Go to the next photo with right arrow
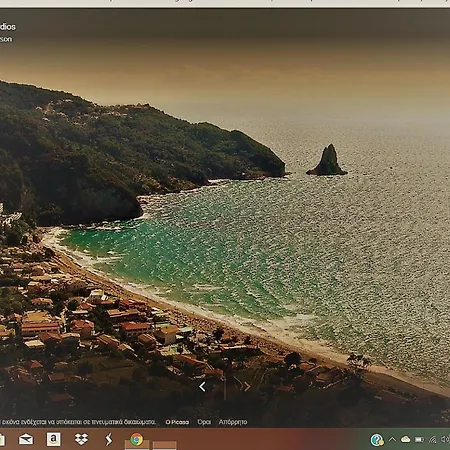Image resolution: width=450 pixels, height=450 pixels. tap(247, 387)
